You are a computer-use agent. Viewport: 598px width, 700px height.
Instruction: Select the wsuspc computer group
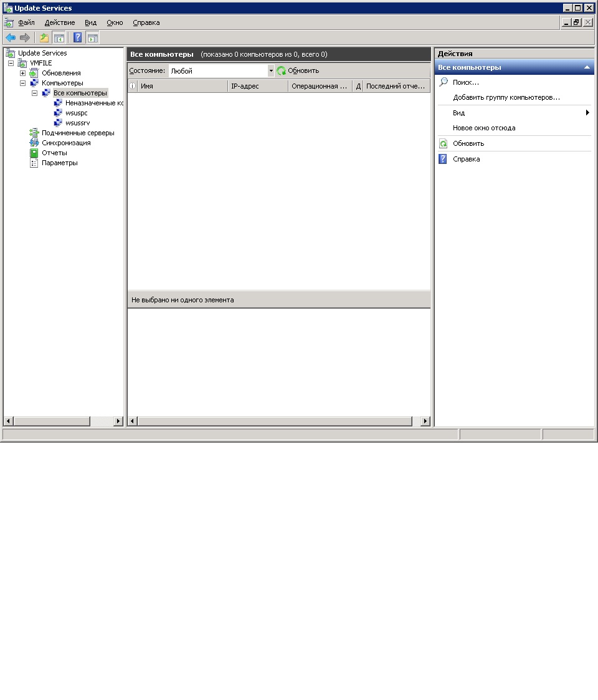pyautogui.click(x=77, y=113)
